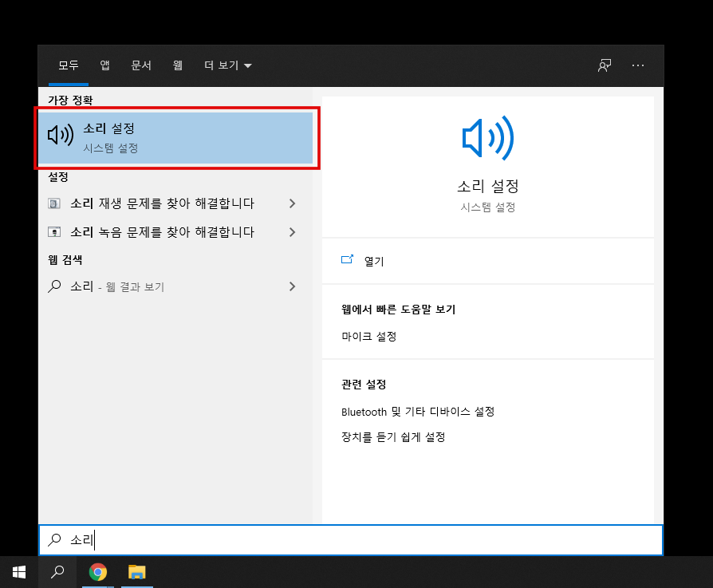The width and height of the screenshot is (713, 588).
Task: Click the magnifier icon in the search box
Action: pyautogui.click(x=54, y=540)
